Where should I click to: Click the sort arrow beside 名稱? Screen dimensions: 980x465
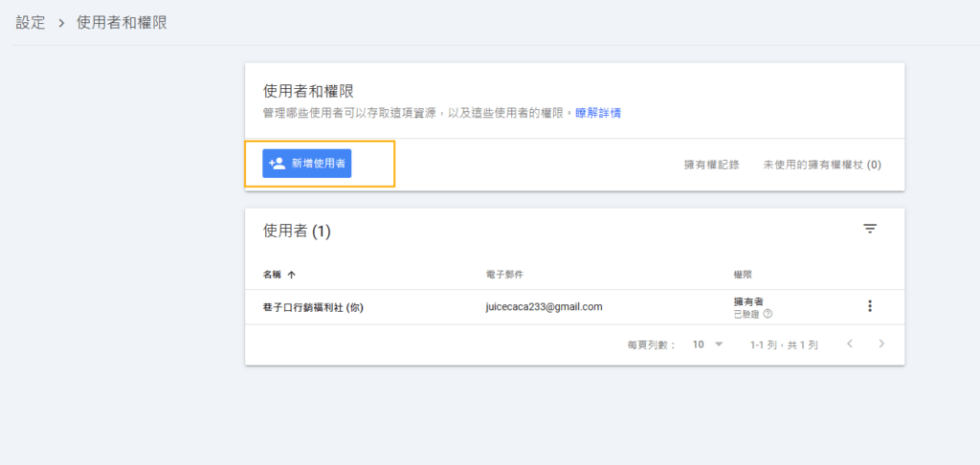click(x=291, y=275)
